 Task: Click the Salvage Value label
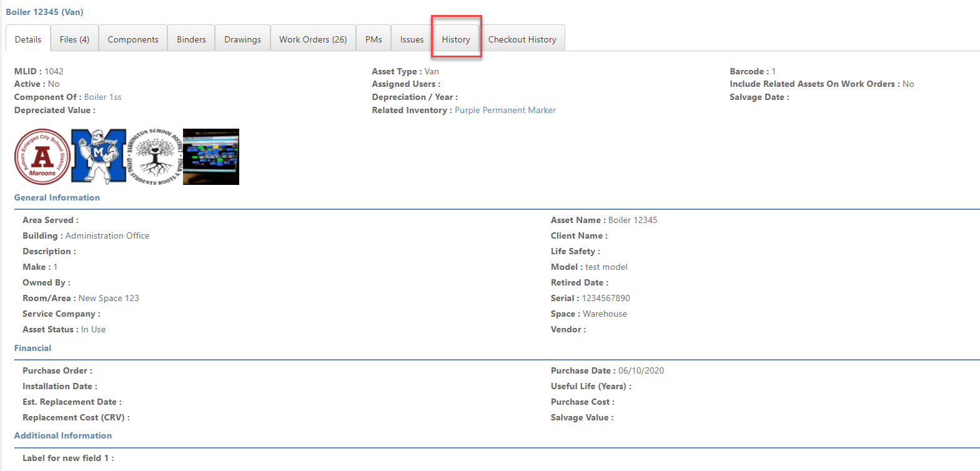tap(582, 417)
